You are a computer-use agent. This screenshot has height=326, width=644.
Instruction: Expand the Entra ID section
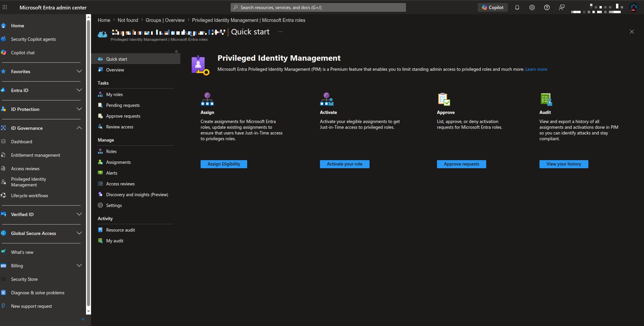(79, 90)
